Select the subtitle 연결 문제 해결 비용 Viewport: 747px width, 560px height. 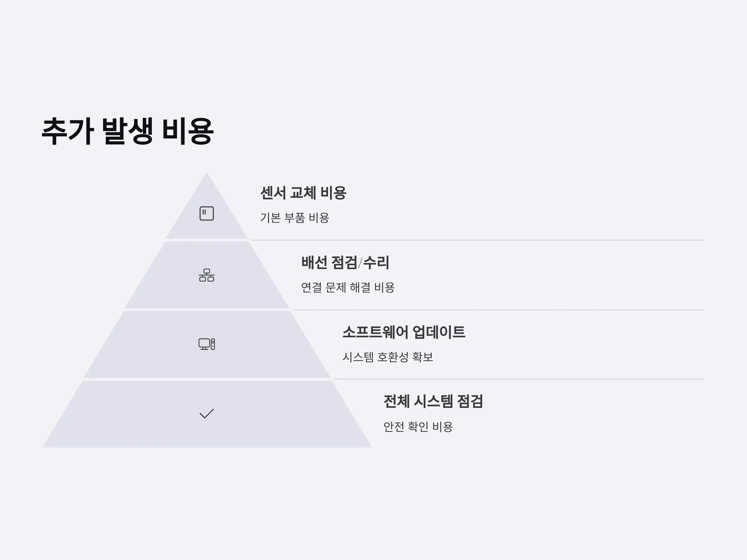(348, 287)
